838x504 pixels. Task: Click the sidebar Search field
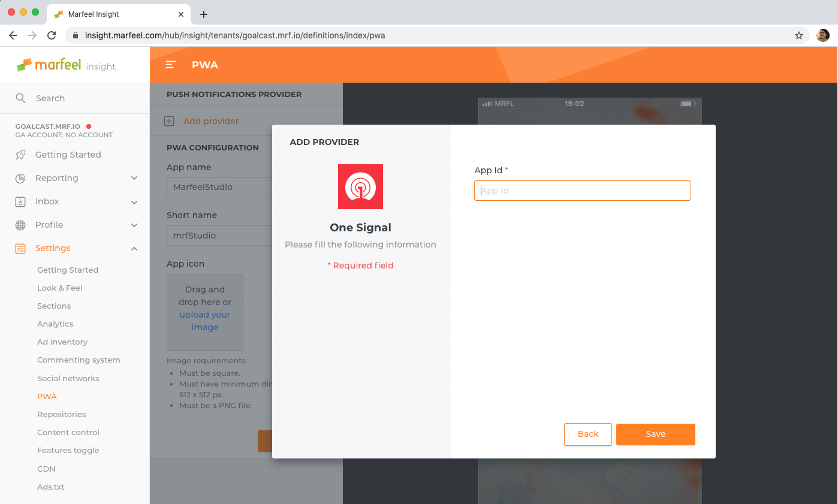[74, 98]
